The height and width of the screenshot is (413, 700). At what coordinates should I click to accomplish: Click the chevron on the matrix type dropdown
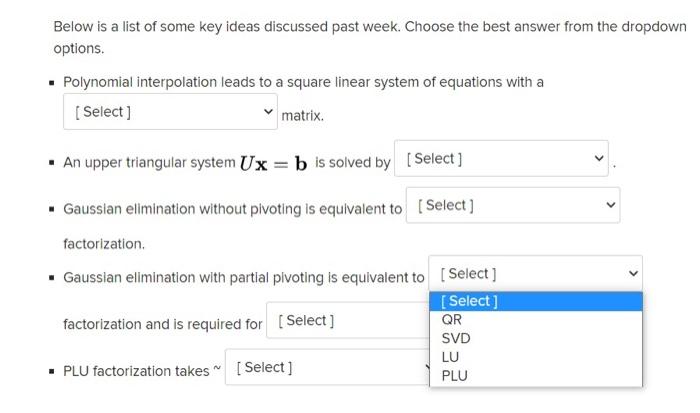[x=266, y=112]
